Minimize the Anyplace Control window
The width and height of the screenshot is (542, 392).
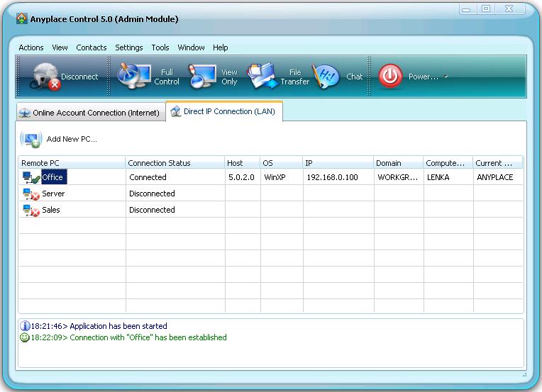467,9
